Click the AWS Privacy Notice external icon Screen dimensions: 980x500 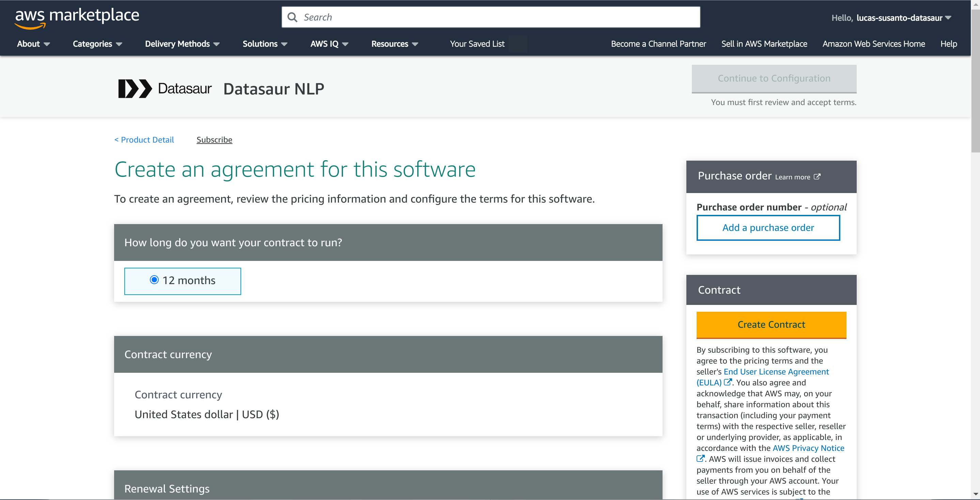[700, 458]
